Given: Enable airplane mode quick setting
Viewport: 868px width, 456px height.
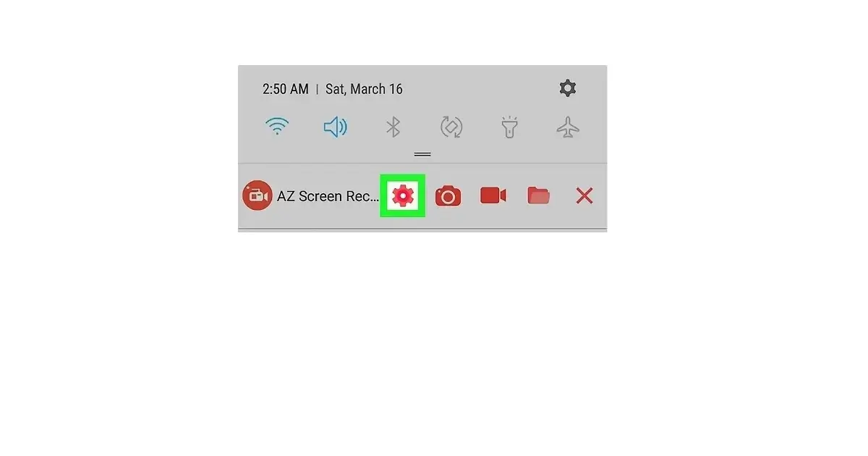Looking at the screenshot, I should click(568, 128).
